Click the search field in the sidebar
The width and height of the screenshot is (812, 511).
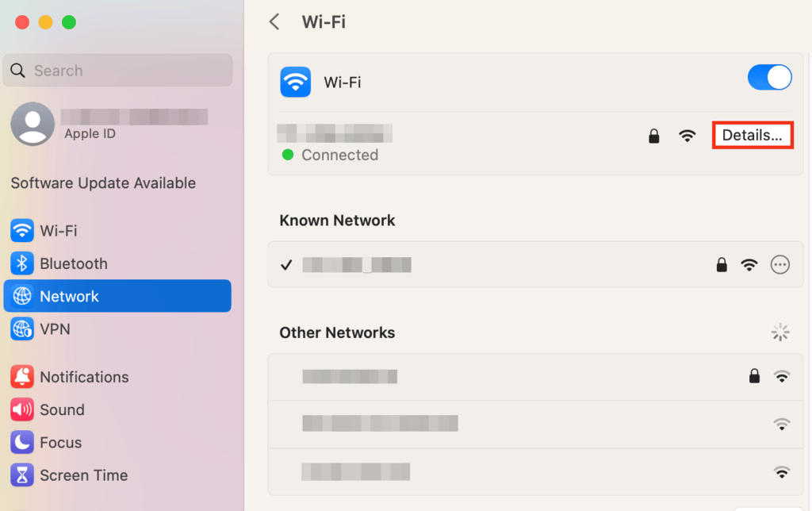click(117, 71)
